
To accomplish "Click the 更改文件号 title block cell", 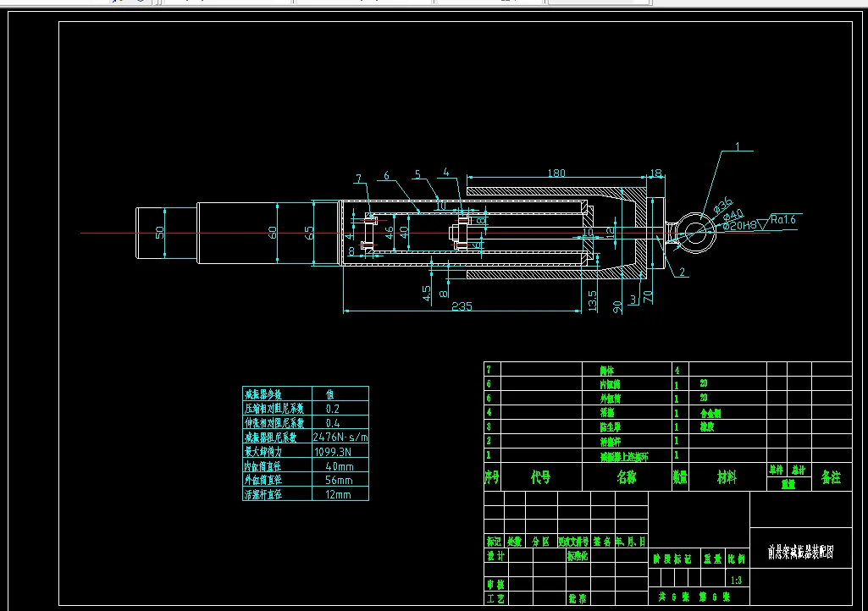I will click(573, 542).
